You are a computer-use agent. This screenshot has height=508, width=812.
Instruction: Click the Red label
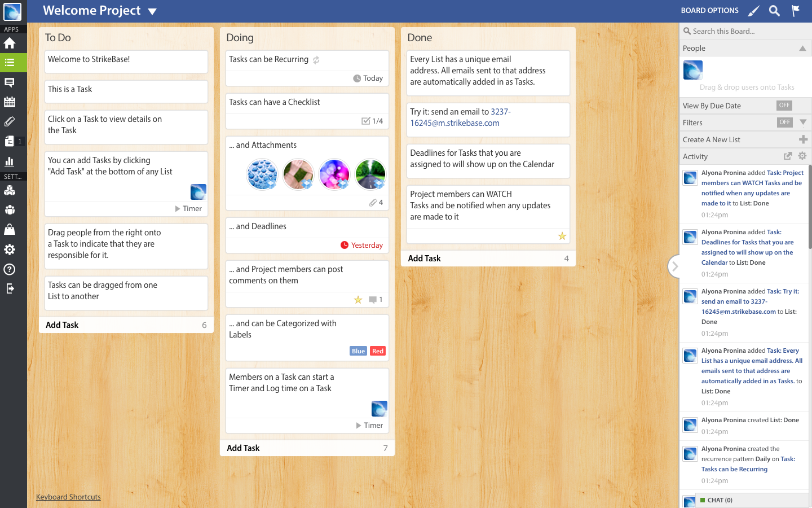tap(378, 351)
